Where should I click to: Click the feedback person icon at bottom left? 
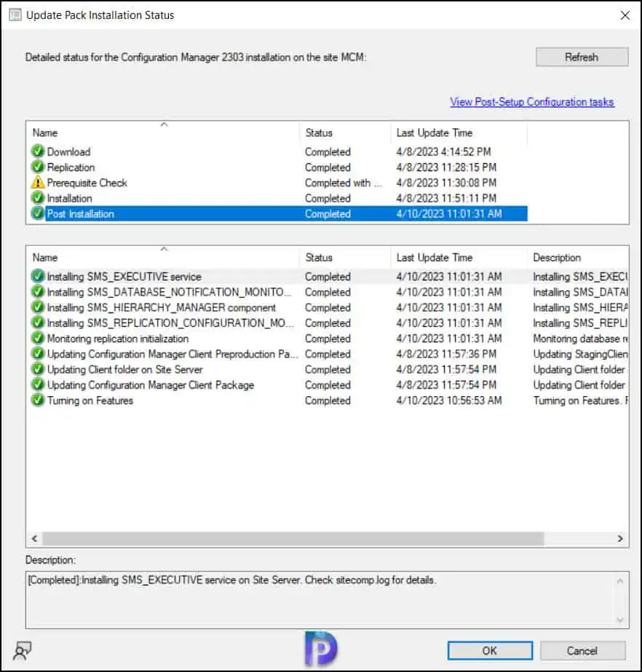click(23, 651)
